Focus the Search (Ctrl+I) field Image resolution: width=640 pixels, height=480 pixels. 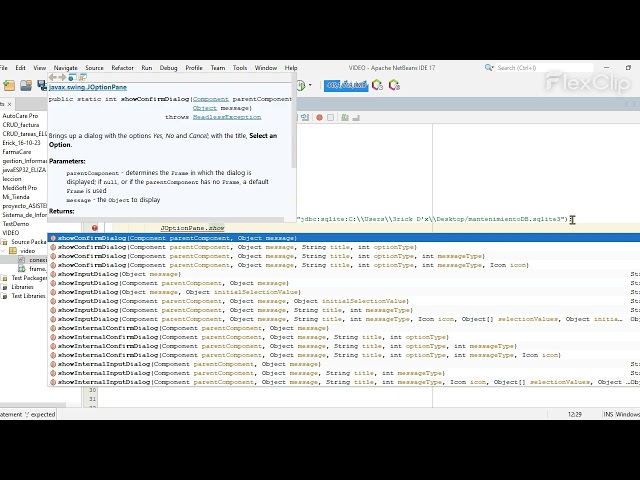pyautogui.click(x=545, y=68)
